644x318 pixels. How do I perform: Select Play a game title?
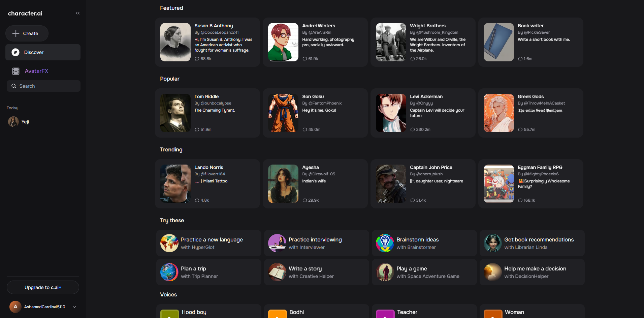coord(412,268)
